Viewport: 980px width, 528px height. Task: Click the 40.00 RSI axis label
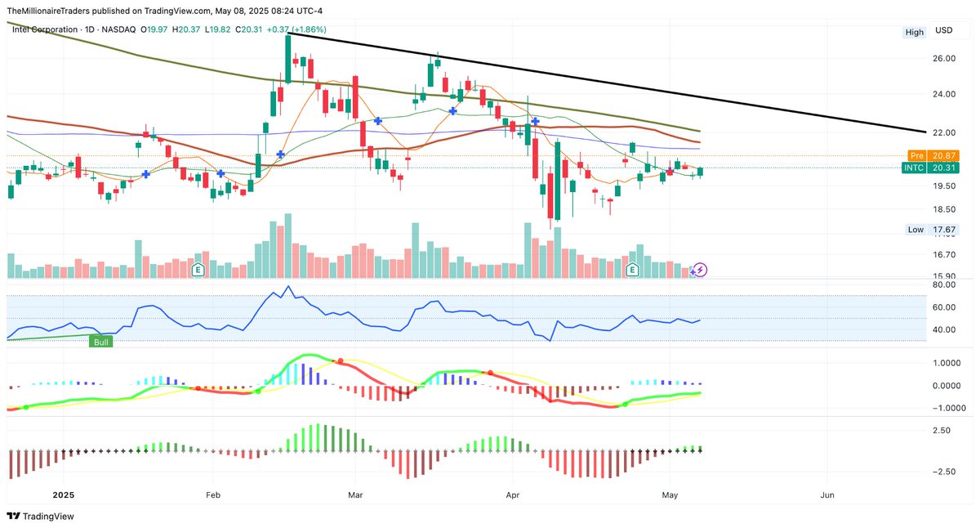[945, 329]
